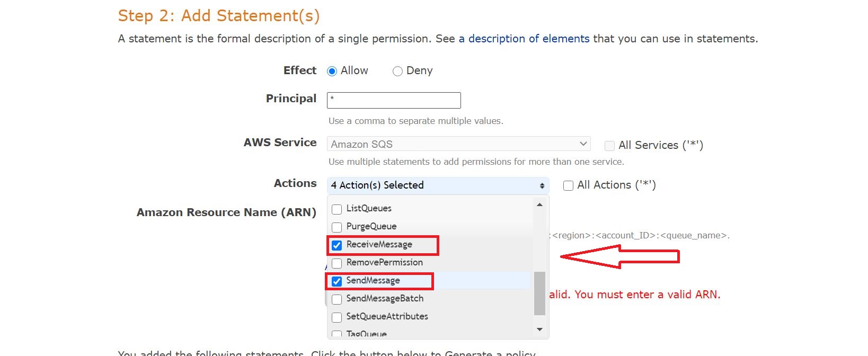Click the actions list scroll down arrow
Image resolution: width=868 pixels, height=356 pixels.
(539, 330)
